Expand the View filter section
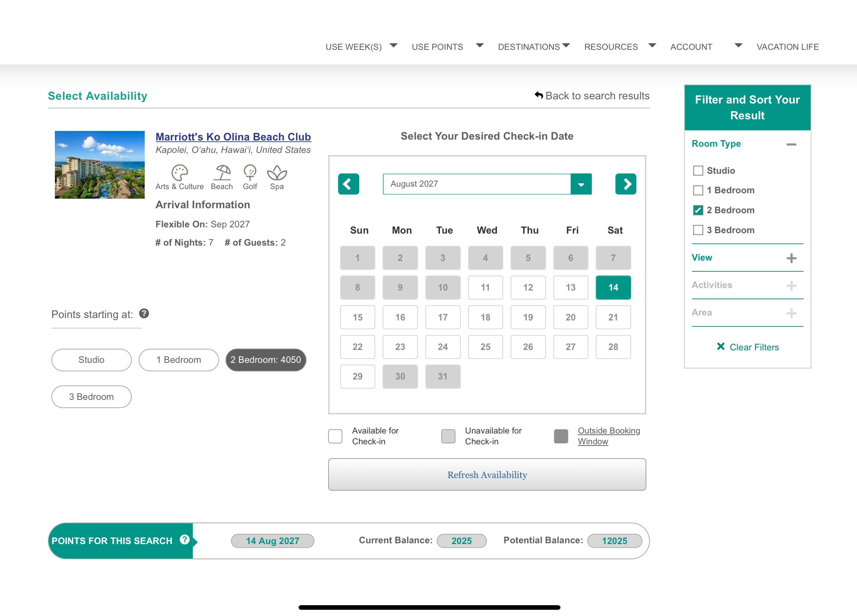 791,258
